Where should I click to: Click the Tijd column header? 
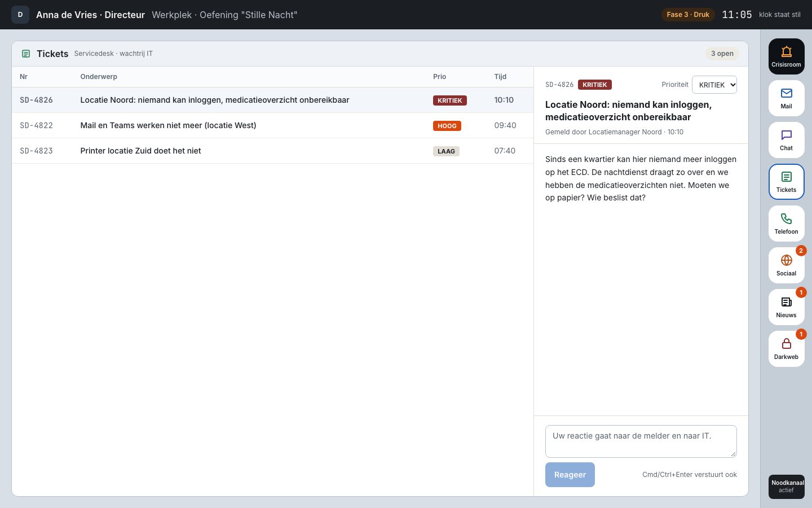tap(500, 77)
